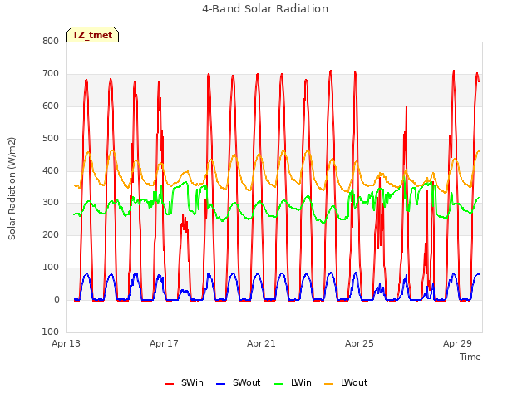The height and width of the screenshot is (399, 532).
Task: Click the Apr 29 x-axis label
Action: tap(457, 343)
